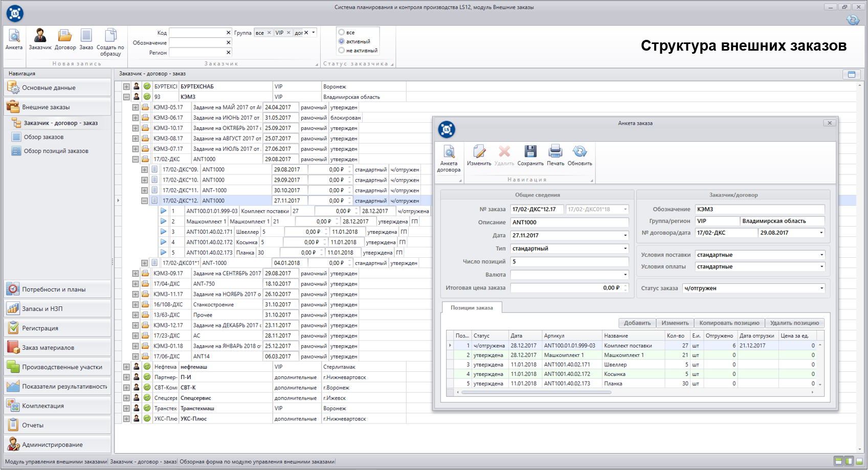Select the 'не активный' status radio
This screenshot has width=868, height=470.
click(341, 50)
